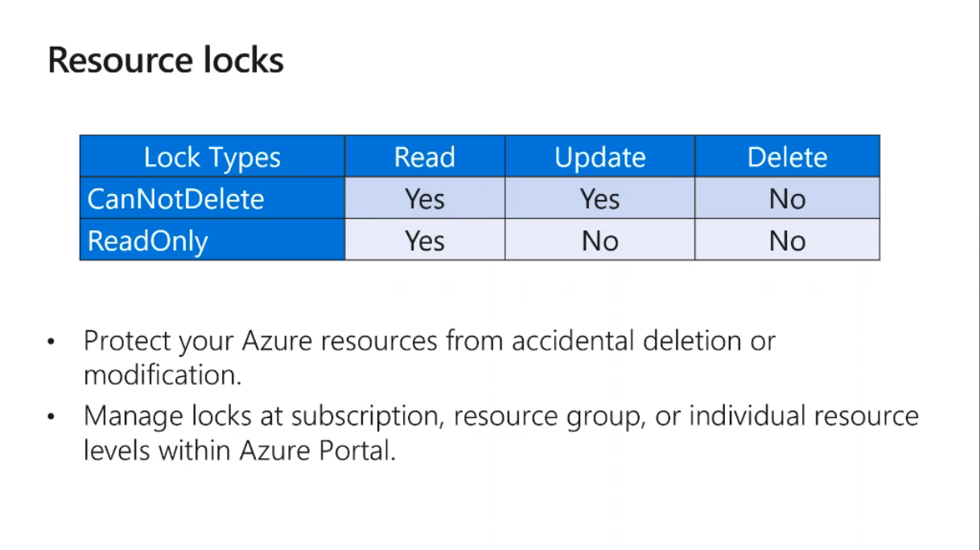Screen dimensions: 980x550
Task: Click the word "Protect" in the first bullet
Action: (x=127, y=341)
